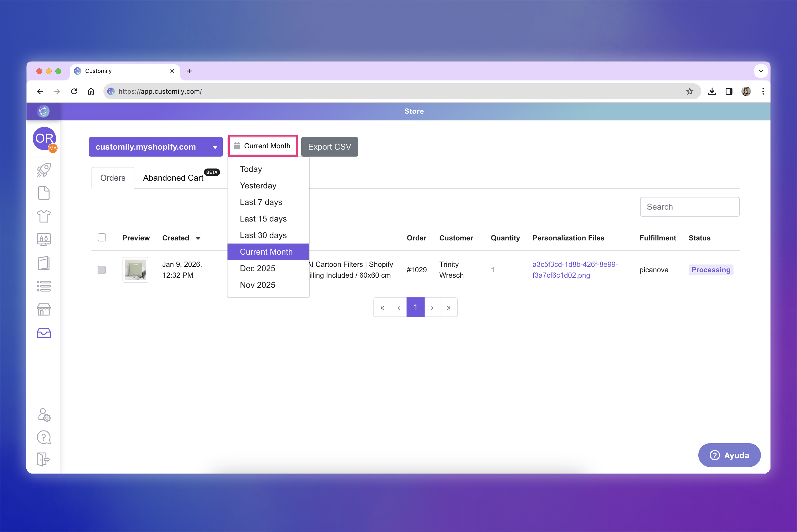The width and height of the screenshot is (797, 532).
Task: Expand the customily.myshopify.com store dropdown
Action: coord(156,147)
